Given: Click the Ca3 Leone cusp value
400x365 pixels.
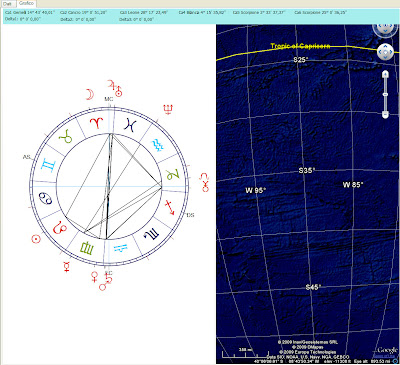Looking at the screenshot, I should [144, 12].
